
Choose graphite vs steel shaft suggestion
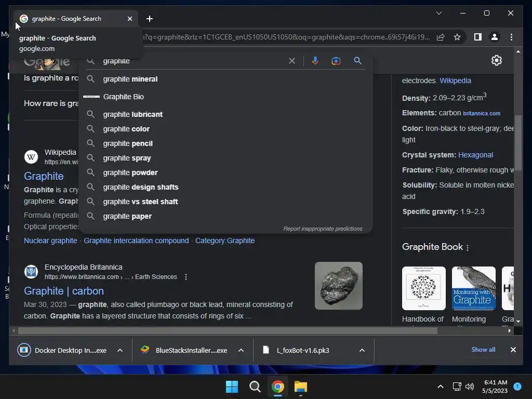pos(225,202)
